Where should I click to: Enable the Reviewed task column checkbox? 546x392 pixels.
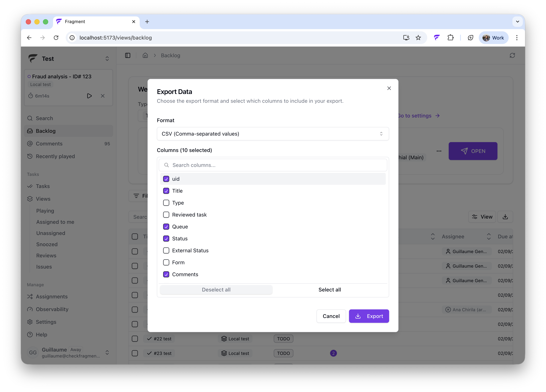pyautogui.click(x=166, y=215)
